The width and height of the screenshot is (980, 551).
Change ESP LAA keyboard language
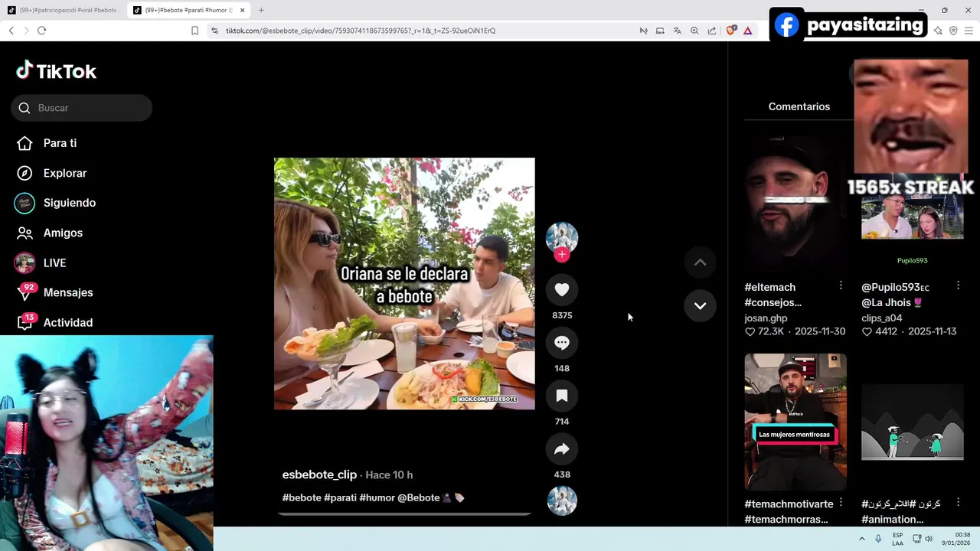point(897,539)
